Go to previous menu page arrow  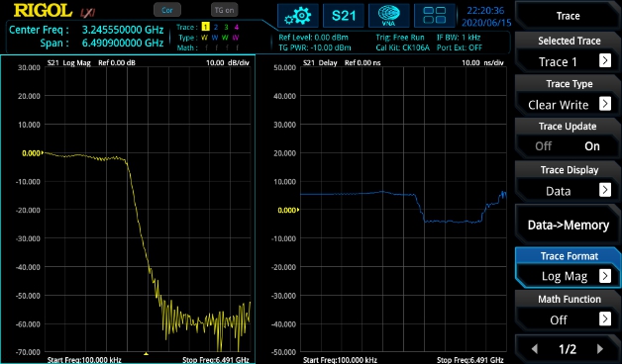pyautogui.click(x=535, y=349)
